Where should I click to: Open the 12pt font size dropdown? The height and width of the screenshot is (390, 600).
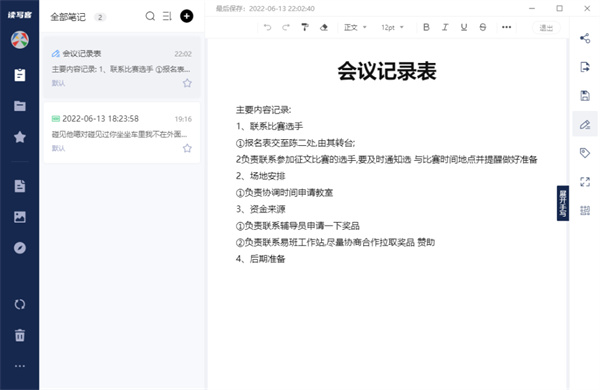(392, 27)
